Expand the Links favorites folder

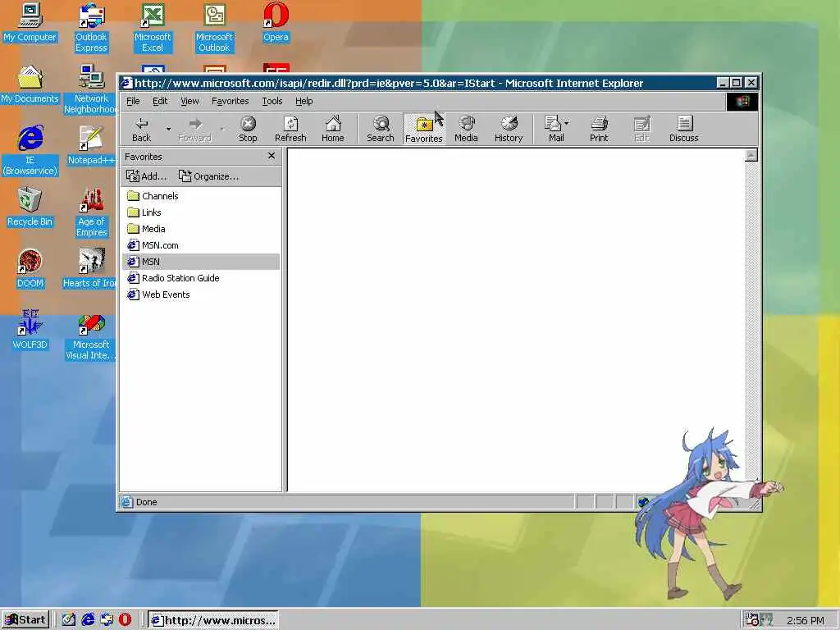pyautogui.click(x=144, y=212)
